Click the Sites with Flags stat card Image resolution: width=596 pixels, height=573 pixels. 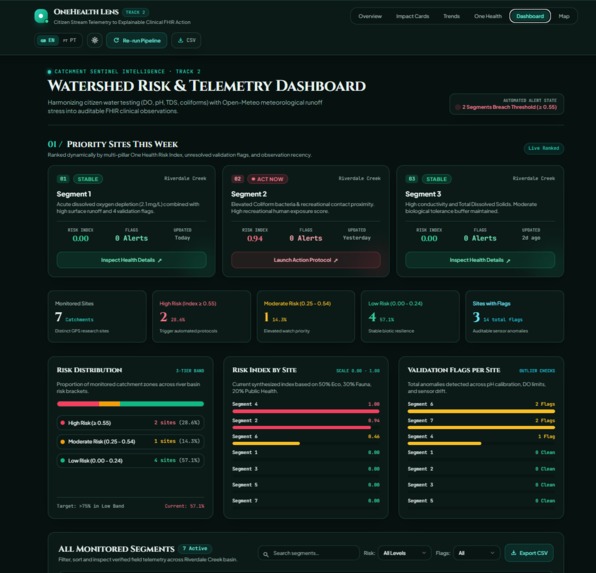point(514,316)
